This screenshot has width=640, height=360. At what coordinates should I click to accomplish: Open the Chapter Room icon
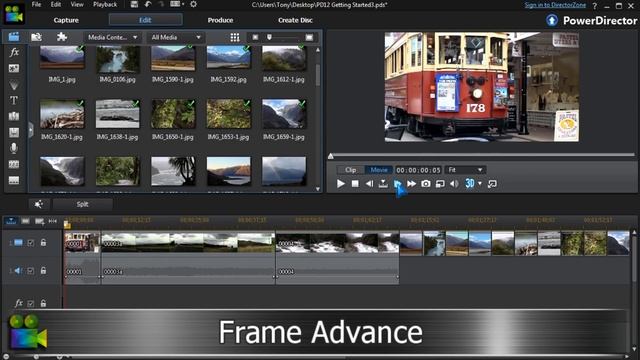click(x=14, y=164)
